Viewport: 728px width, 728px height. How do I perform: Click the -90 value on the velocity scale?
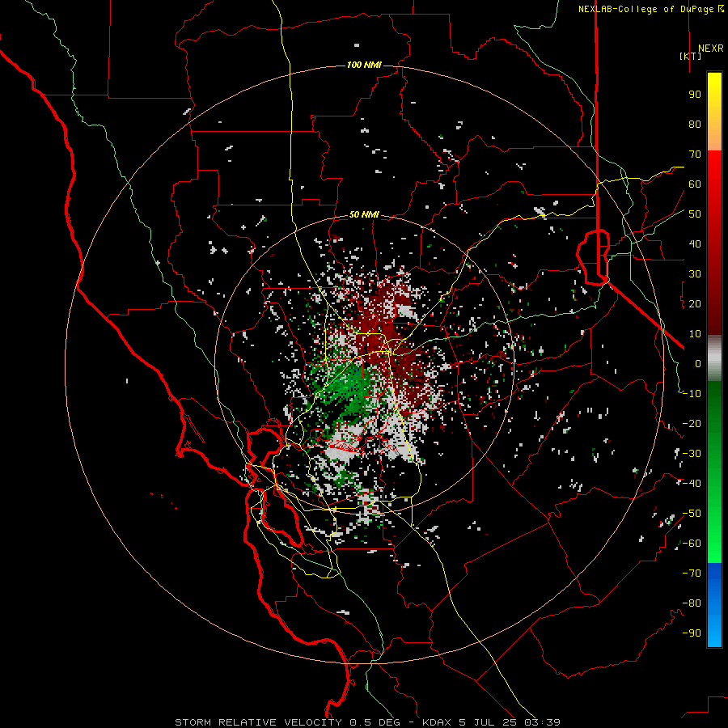692,633
